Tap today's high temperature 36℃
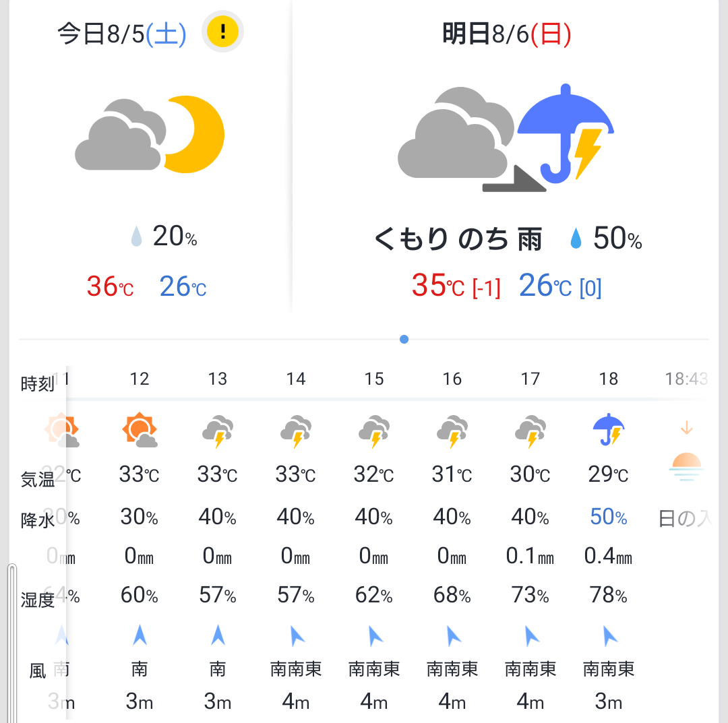The image size is (728, 723). pos(111,287)
